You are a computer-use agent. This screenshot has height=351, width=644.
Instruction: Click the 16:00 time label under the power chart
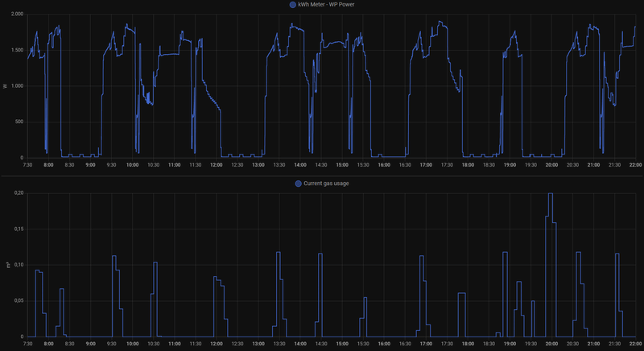(x=384, y=165)
